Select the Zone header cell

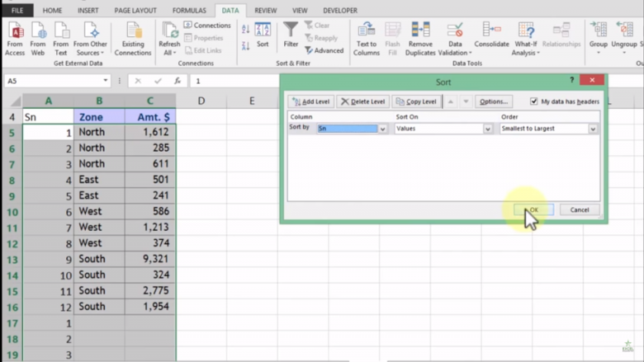click(99, 117)
